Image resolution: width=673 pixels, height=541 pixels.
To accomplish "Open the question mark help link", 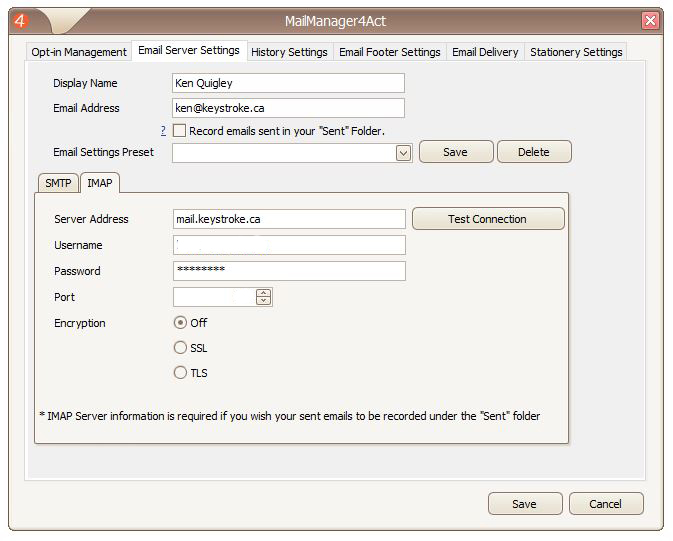I will coord(163,131).
